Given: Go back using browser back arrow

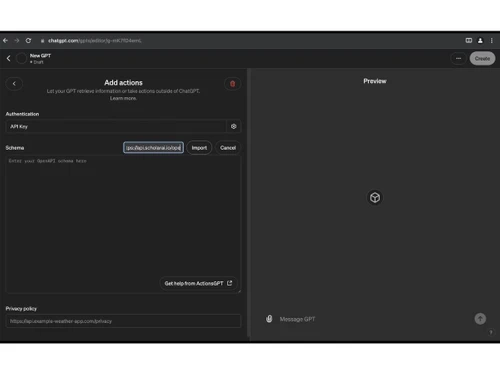Looking at the screenshot, I should [x=5, y=41].
